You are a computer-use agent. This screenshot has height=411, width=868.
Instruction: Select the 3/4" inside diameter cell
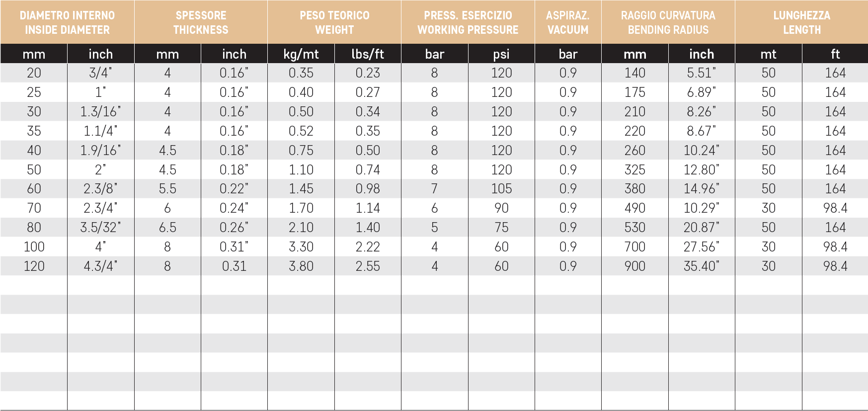100,73
